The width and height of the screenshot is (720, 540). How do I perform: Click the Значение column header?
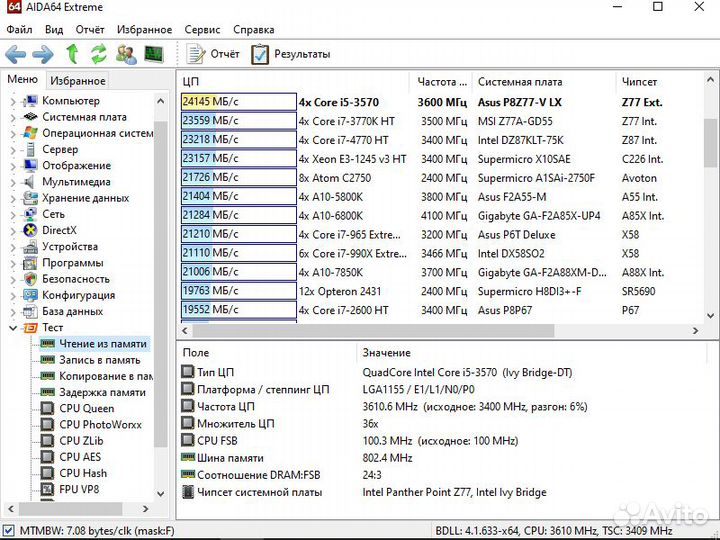pyautogui.click(x=532, y=353)
